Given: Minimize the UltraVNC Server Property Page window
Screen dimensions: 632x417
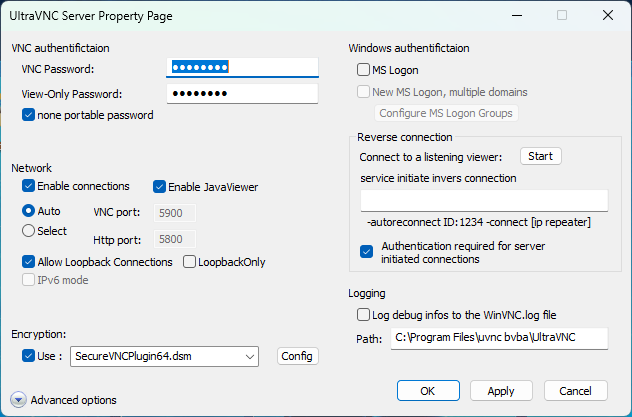Looking at the screenshot, I should 517,15.
